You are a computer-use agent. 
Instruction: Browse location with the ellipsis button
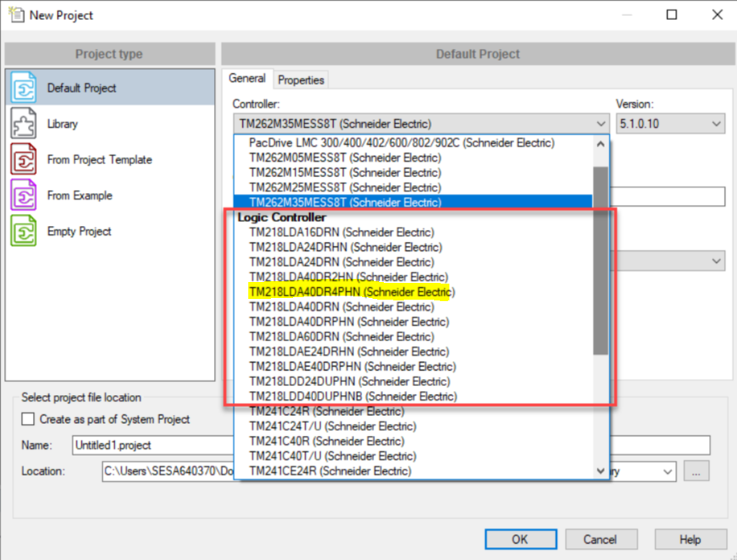click(x=696, y=471)
